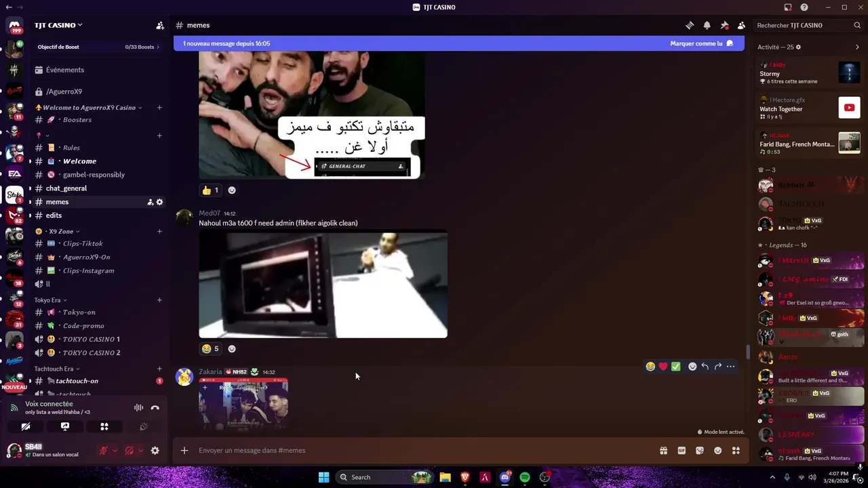Toggle the thumbs up reaction
Viewport: 868px width, 488px height.
click(x=210, y=190)
